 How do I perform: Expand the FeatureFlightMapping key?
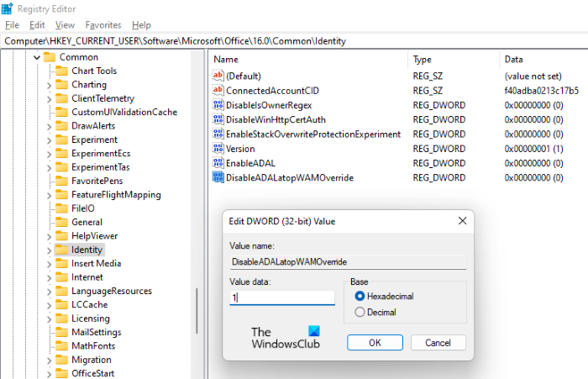[49, 195]
